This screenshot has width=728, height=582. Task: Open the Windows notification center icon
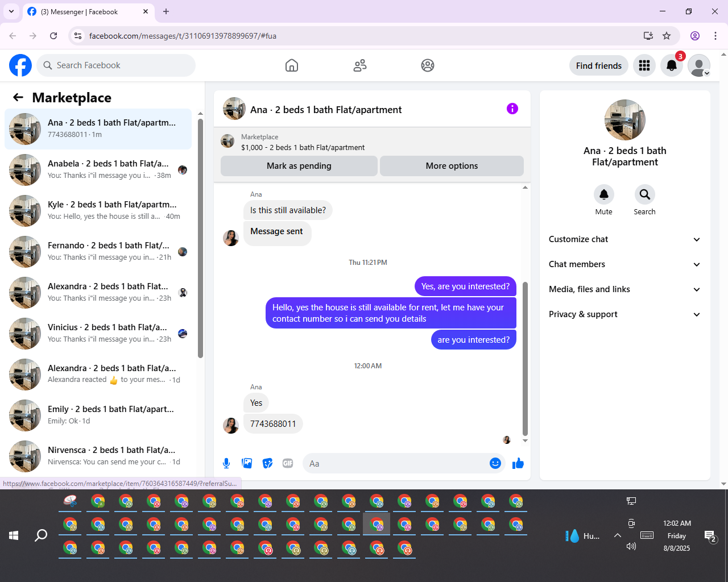click(710, 535)
